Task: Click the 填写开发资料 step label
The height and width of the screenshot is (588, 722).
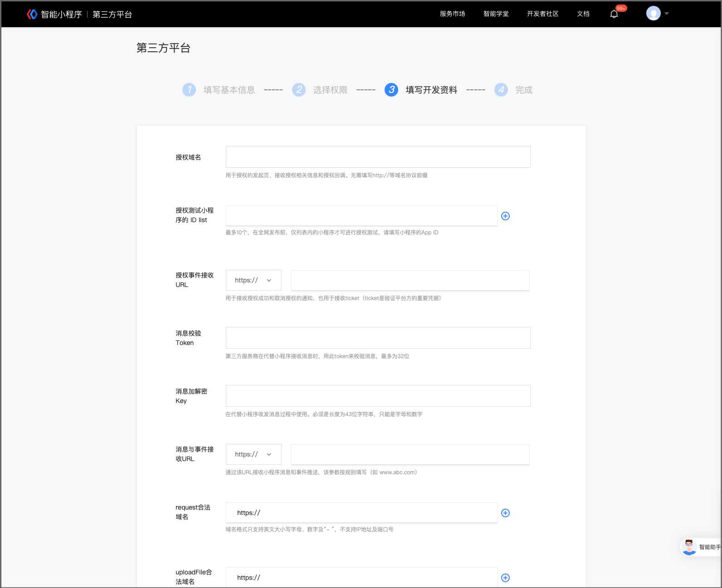Action: [x=431, y=90]
